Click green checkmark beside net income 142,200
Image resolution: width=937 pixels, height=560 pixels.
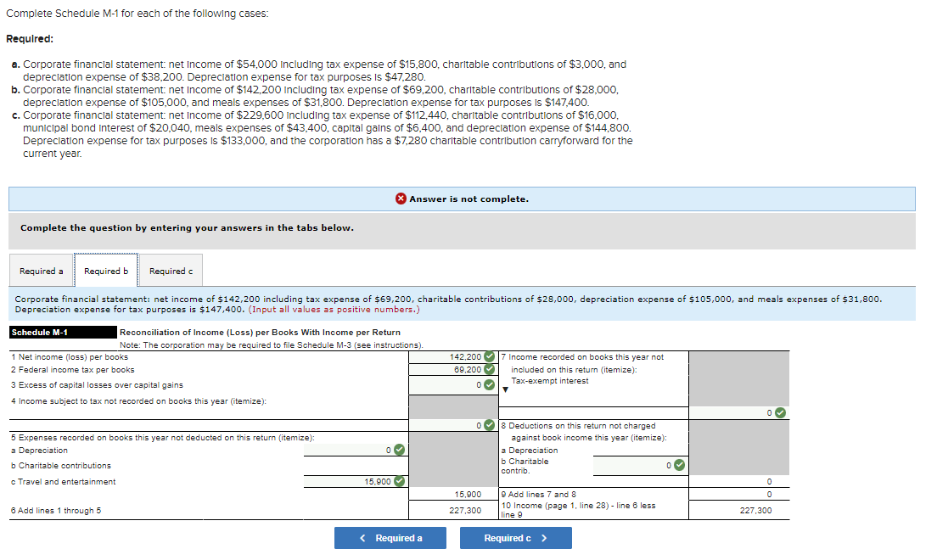489,356
